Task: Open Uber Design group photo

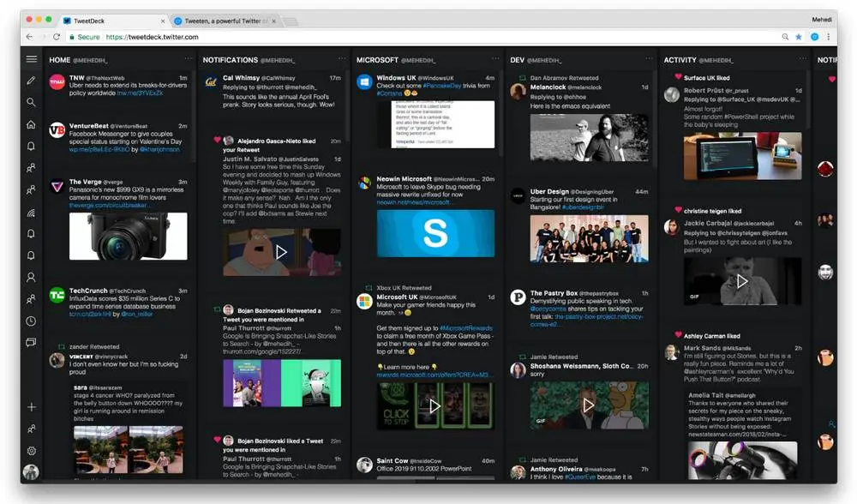Action: coord(590,238)
